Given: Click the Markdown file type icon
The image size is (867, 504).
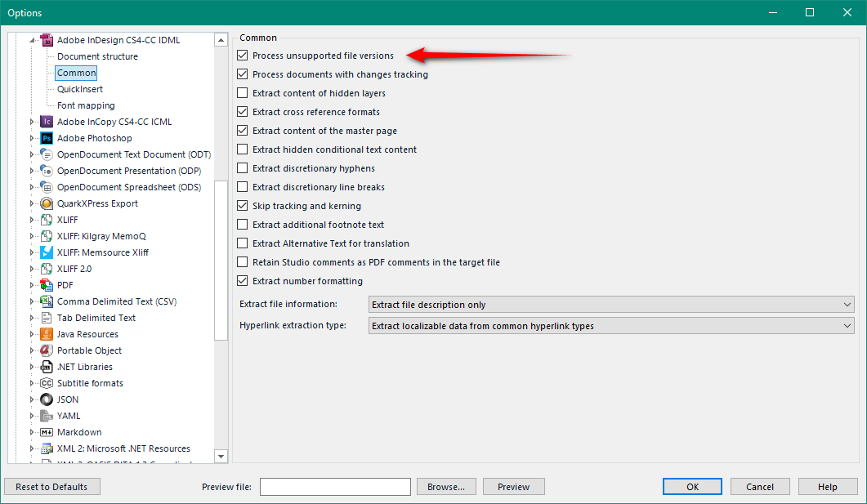Looking at the screenshot, I should (x=47, y=432).
